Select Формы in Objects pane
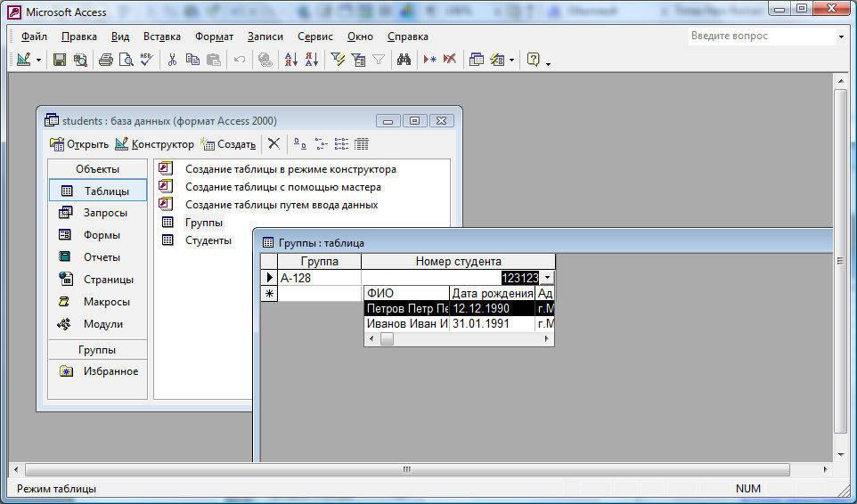 click(x=97, y=235)
